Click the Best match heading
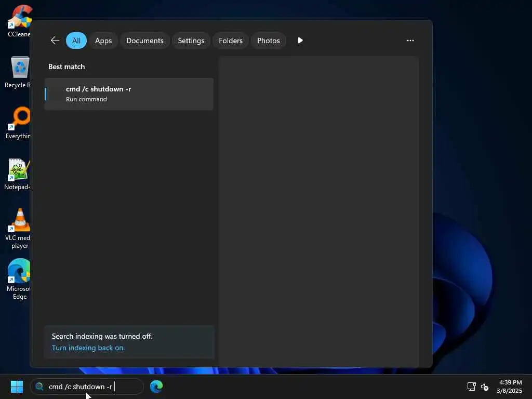The width and height of the screenshot is (532, 399). click(x=66, y=66)
